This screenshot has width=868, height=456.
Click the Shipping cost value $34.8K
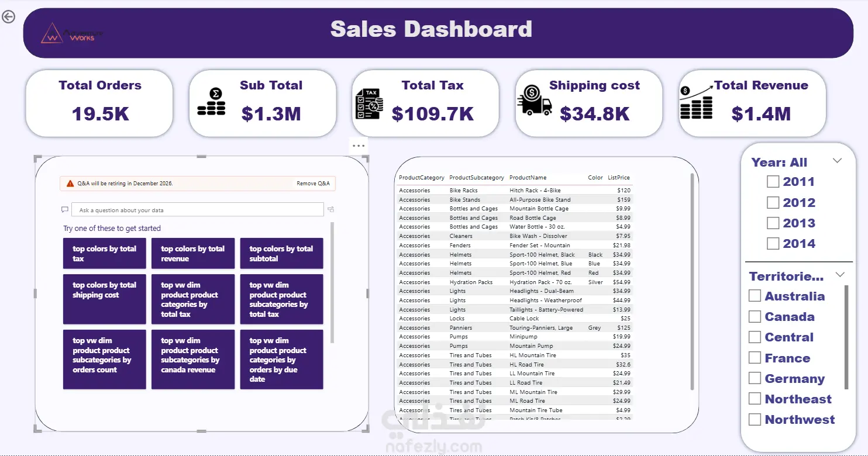click(x=595, y=114)
